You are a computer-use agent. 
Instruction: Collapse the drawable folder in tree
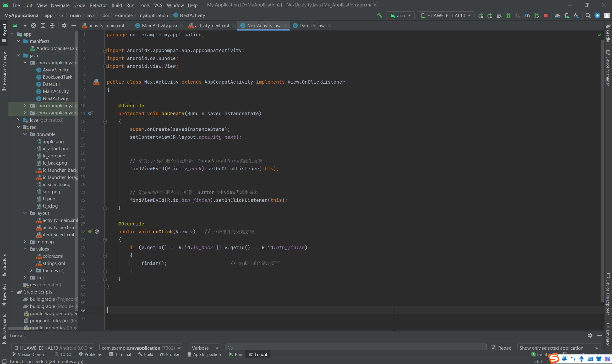(25, 134)
